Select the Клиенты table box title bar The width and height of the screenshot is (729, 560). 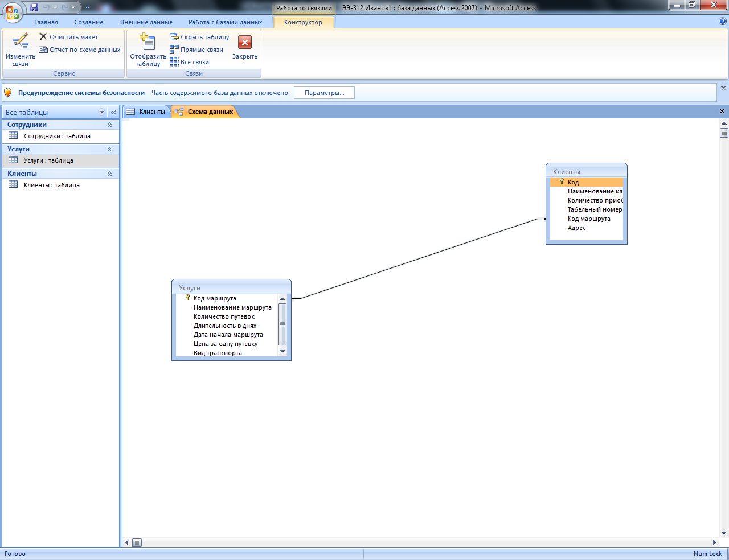pyautogui.click(x=587, y=171)
